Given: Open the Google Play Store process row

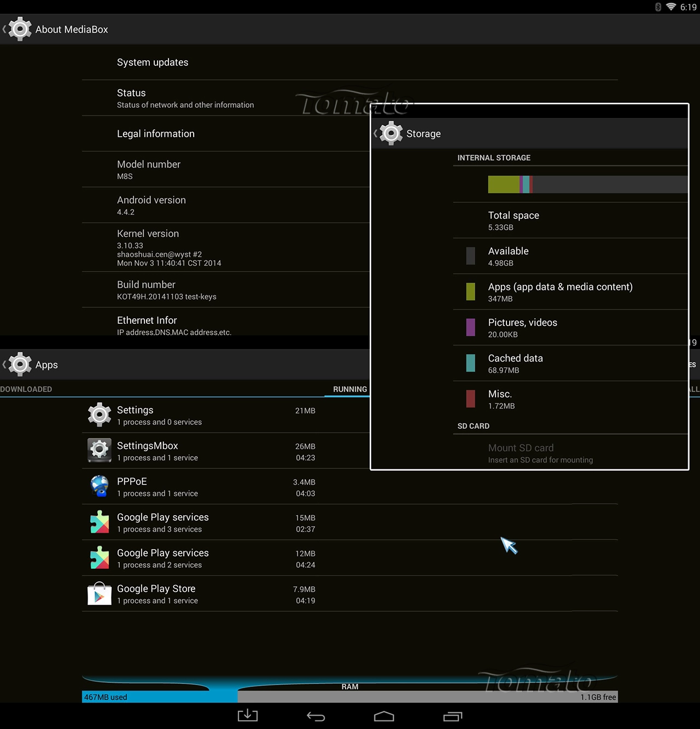Looking at the screenshot, I should tap(350, 593).
